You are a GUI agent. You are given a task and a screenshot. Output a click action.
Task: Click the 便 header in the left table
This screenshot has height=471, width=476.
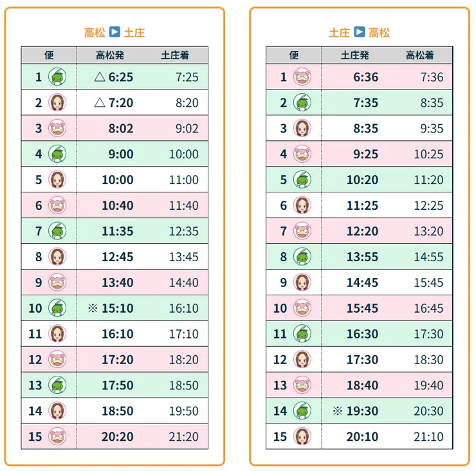[x=49, y=55]
